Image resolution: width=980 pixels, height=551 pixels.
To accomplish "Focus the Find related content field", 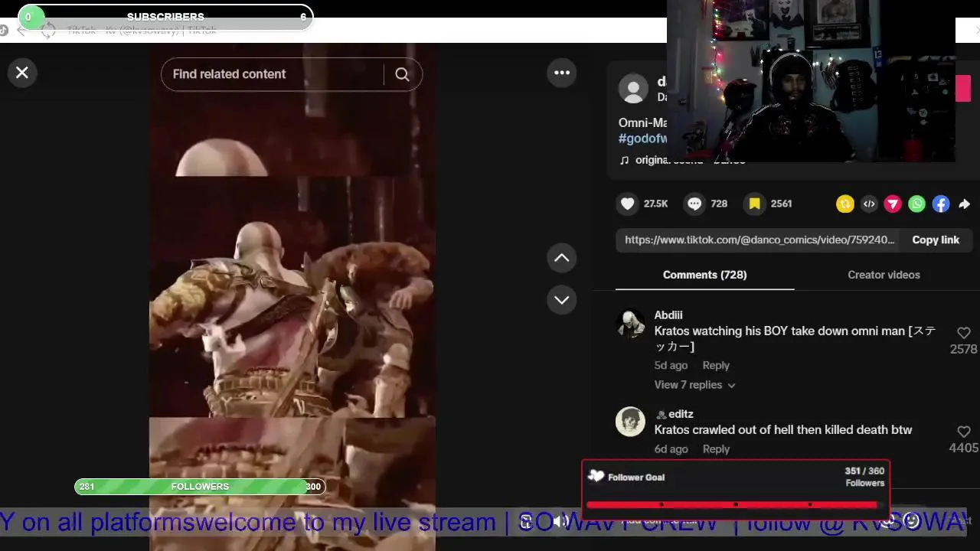I will click(272, 74).
